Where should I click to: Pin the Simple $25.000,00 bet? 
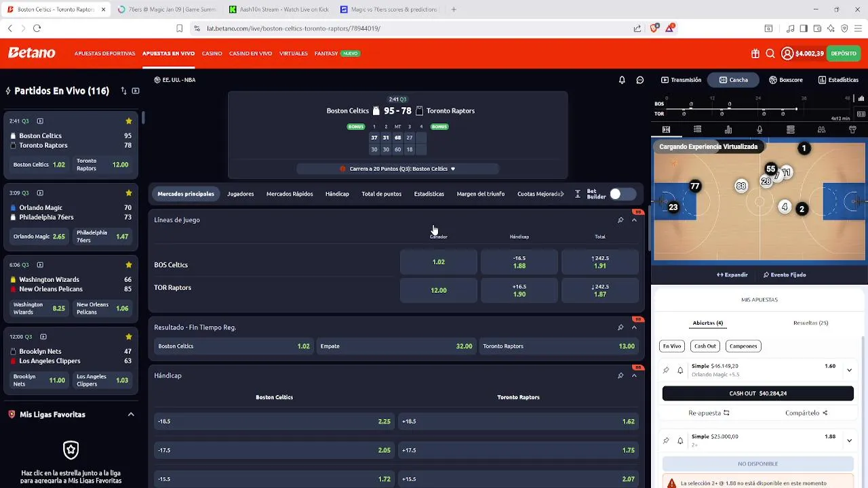tap(666, 441)
